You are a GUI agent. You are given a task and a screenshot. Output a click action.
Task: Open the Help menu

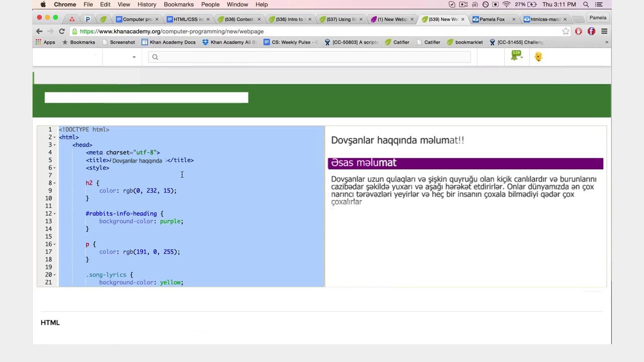(x=262, y=5)
